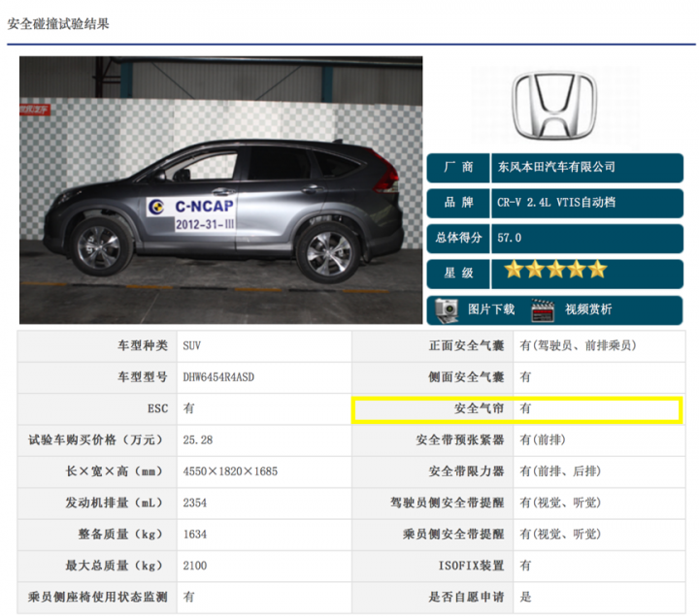The image size is (699, 616).
Task: Click the 驾驶员侧安全带提醒 label
Action: (x=448, y=503)
